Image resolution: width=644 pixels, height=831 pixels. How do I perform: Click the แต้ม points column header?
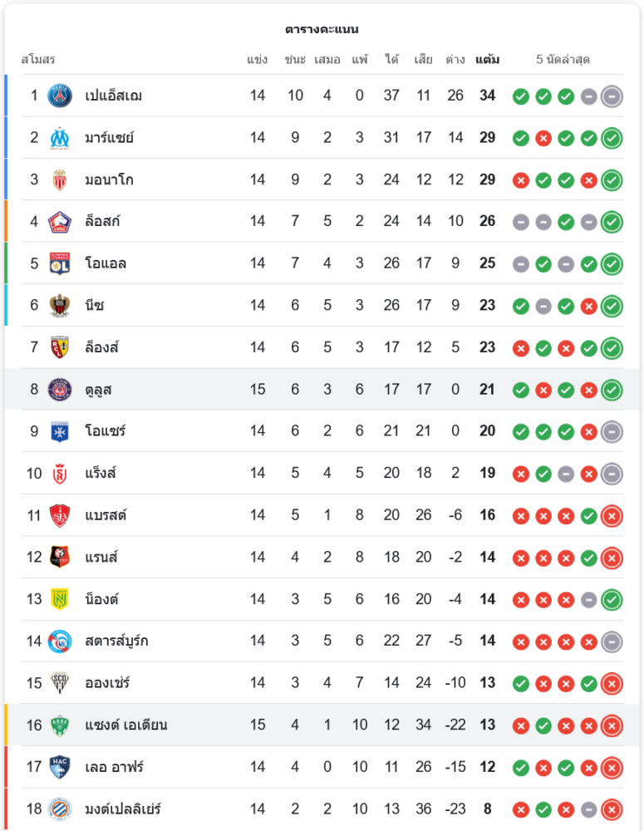487,60
